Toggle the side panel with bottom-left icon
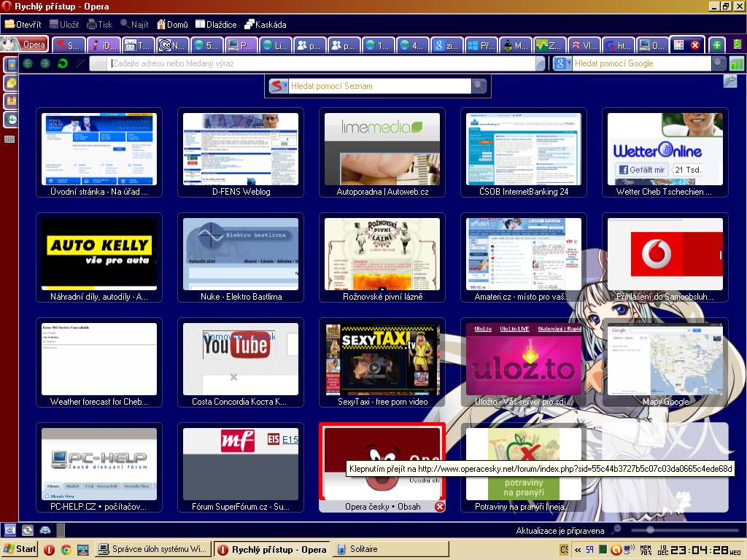The height and width of the screenshot is (560, 747). [10, 530]
